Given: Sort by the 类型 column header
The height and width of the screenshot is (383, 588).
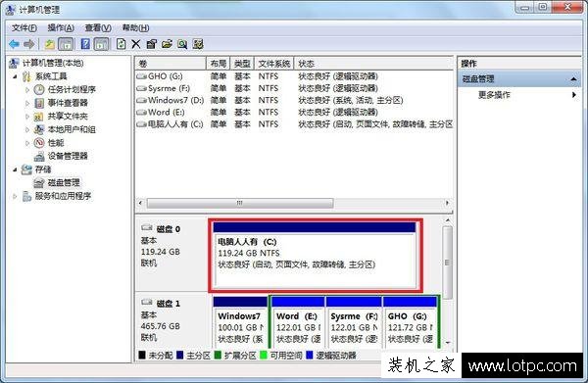Looking at the screenshot, I should [x=242, y=64].
